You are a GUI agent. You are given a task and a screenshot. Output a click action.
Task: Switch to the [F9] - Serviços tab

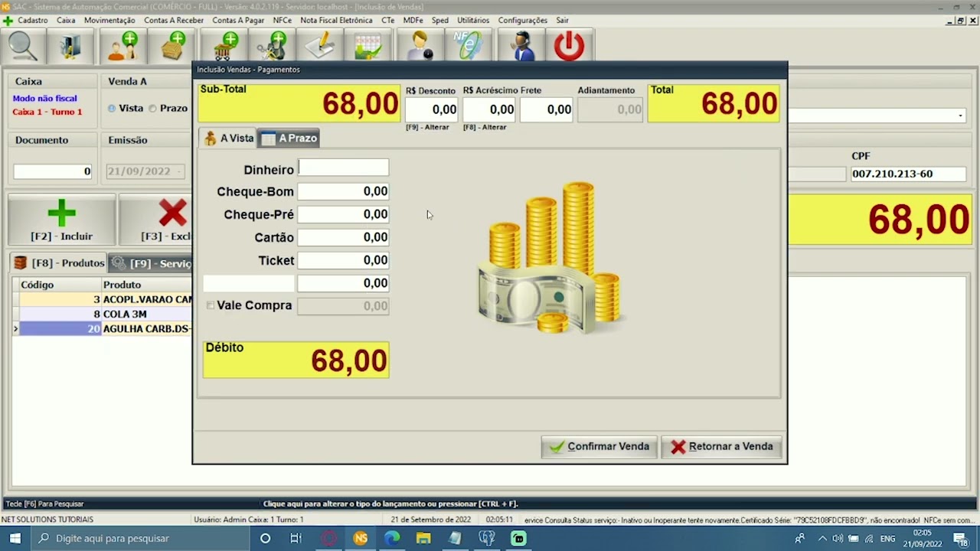(151, 263)
